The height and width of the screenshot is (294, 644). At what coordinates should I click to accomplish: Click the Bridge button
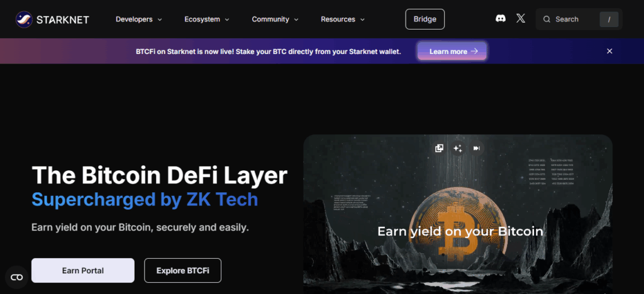[x=425, y=19]
